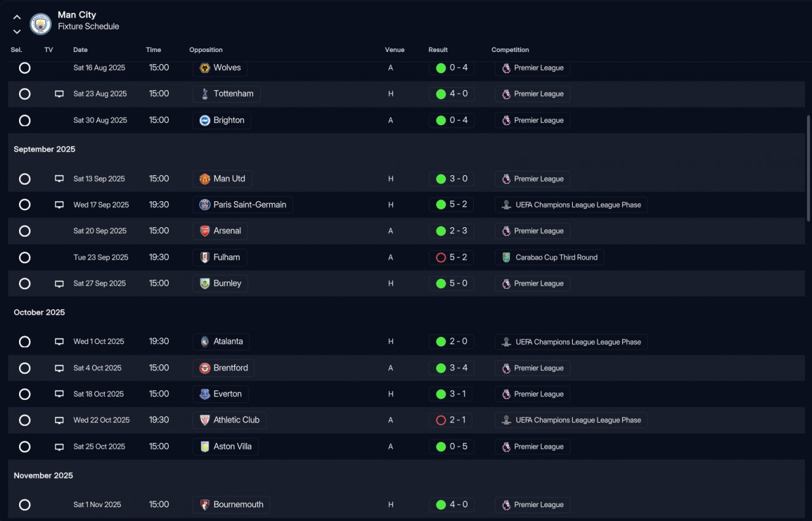Viewport: 812px width, 521px height.
Task: Select the Everton fixture radio button
Action: pos(25,394)
